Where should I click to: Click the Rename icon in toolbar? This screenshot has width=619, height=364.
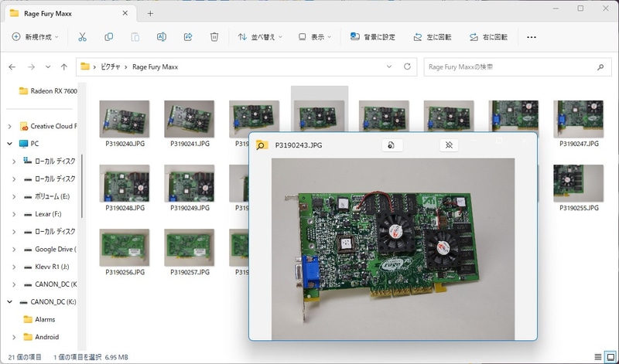pos(162,37)
